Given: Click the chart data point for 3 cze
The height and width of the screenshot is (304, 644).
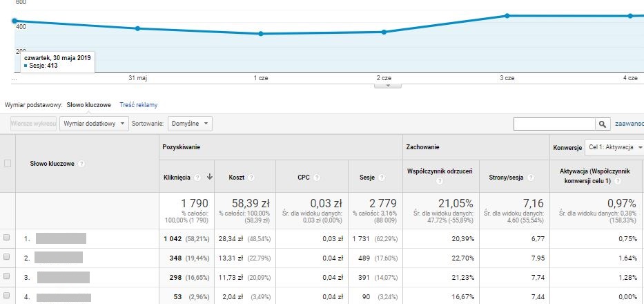Looking at the screenshot, I should (x=507, y=16).
